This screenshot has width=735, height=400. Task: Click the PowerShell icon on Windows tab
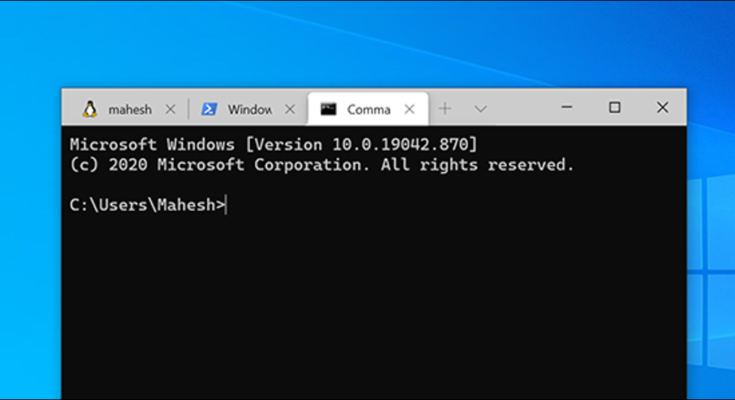(x=210, y=109)
